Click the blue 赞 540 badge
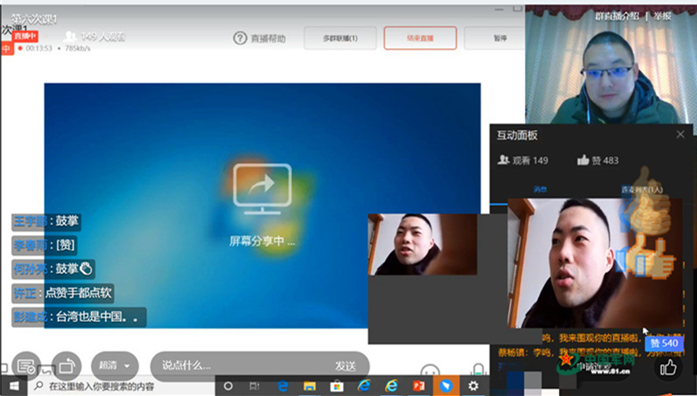Image resolution: width=697 pixels, height=396 pixels. pos(664,343)
